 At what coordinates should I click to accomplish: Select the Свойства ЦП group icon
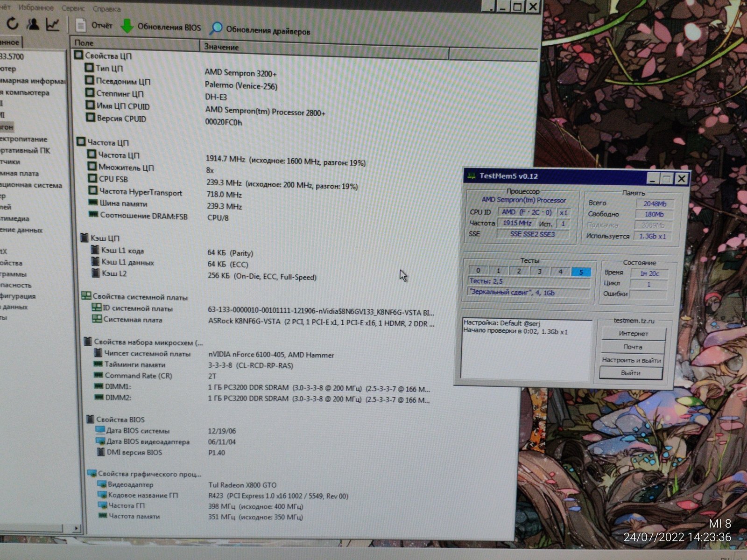coord(78,55)
